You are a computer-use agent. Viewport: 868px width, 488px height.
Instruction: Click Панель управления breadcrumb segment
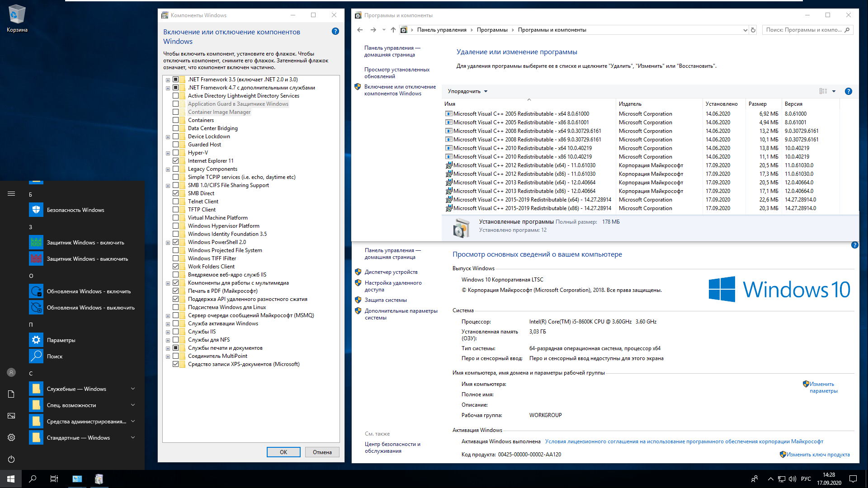pos(441,30)
